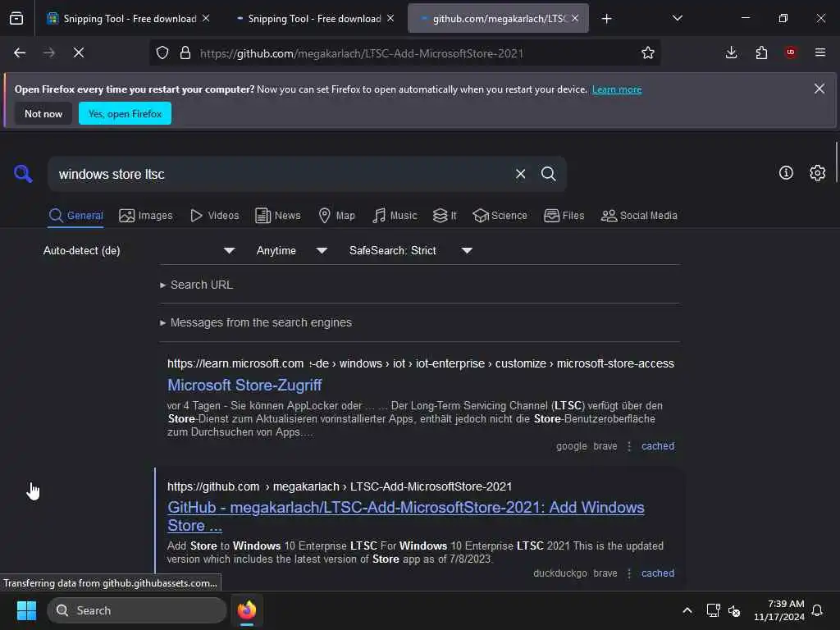Screen dimensions: 840x630
Task: Bookmark this page with star
Action: 648,52
